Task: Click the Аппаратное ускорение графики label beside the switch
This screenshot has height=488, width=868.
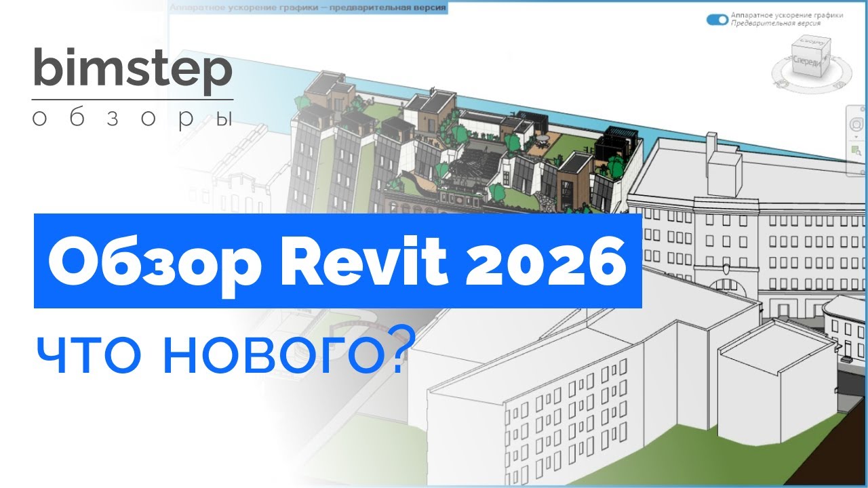Action: point(787,15)
